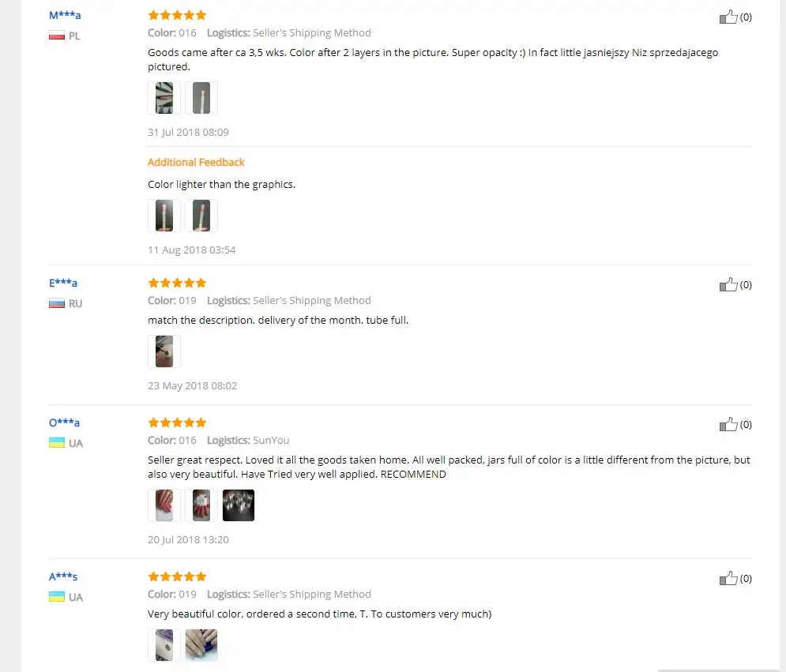Open second photo in M***a's review
This screenshot has width=786, height=672.
pyautogui.click(x=201, y=98)
